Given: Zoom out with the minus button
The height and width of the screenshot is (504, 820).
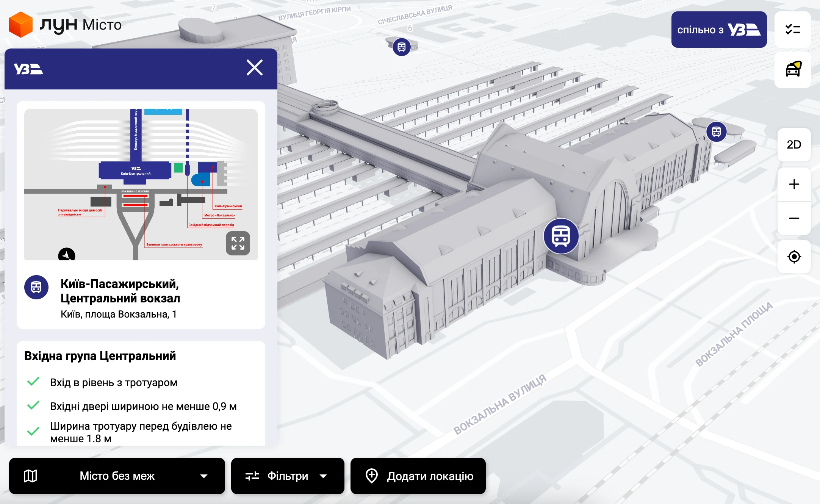Looking at the screenshot, I should [794, 218].
